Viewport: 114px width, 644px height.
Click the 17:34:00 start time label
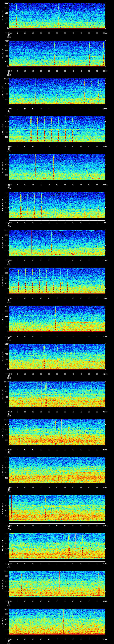(x=9, y=147)
